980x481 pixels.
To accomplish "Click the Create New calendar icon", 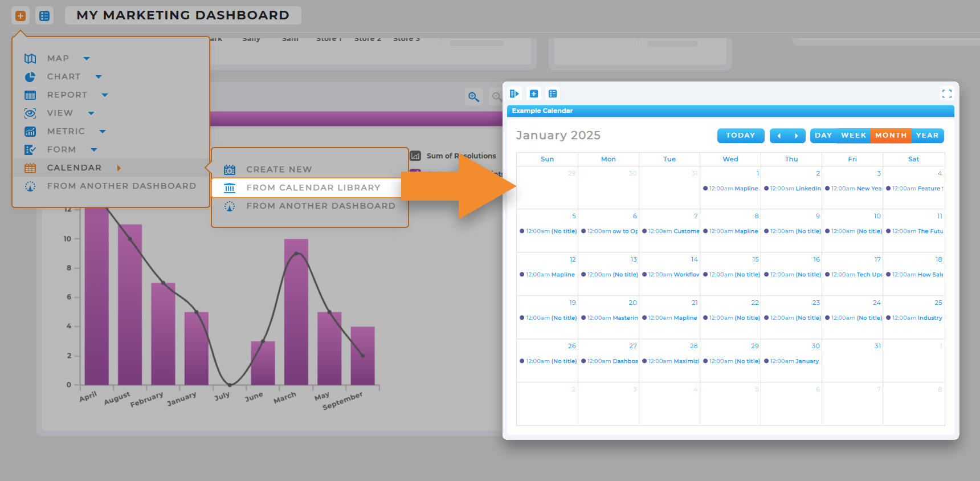I will [230, 170].
